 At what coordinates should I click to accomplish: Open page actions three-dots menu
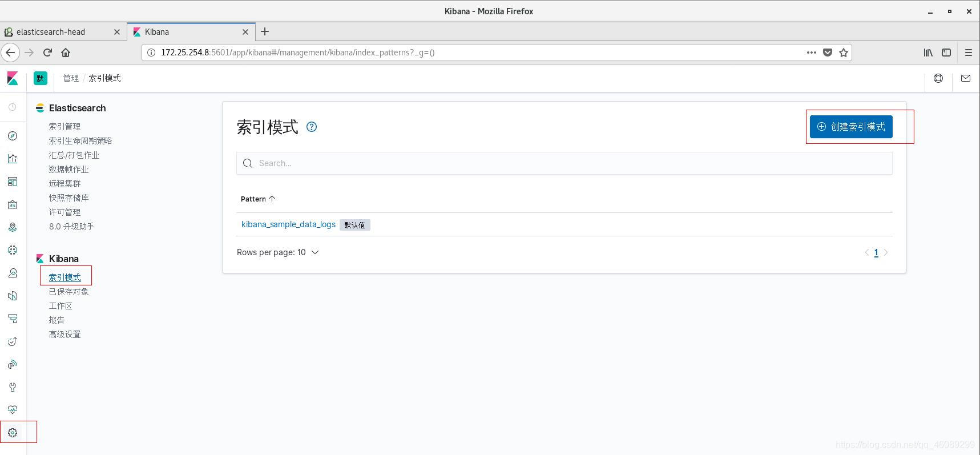[x=811, y=53]
